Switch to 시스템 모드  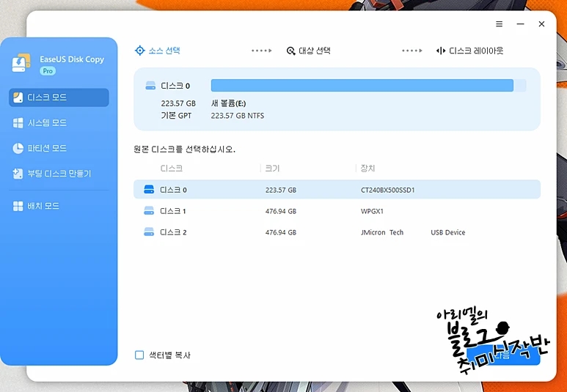click(59, 123)
